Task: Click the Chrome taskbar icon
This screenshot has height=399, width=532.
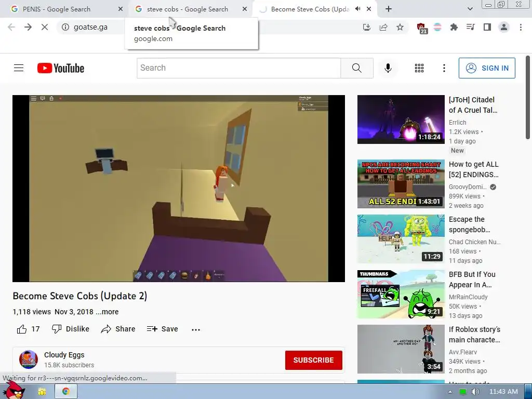Action: tap(66, 392)
